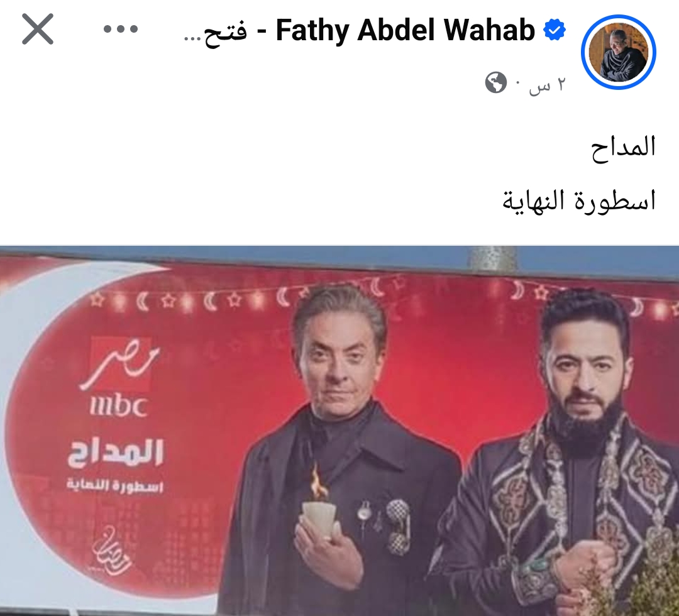Screen dimensions: 679x616
Task: Tap the white المداح title on the billboard
Action: tap(115, 453)
